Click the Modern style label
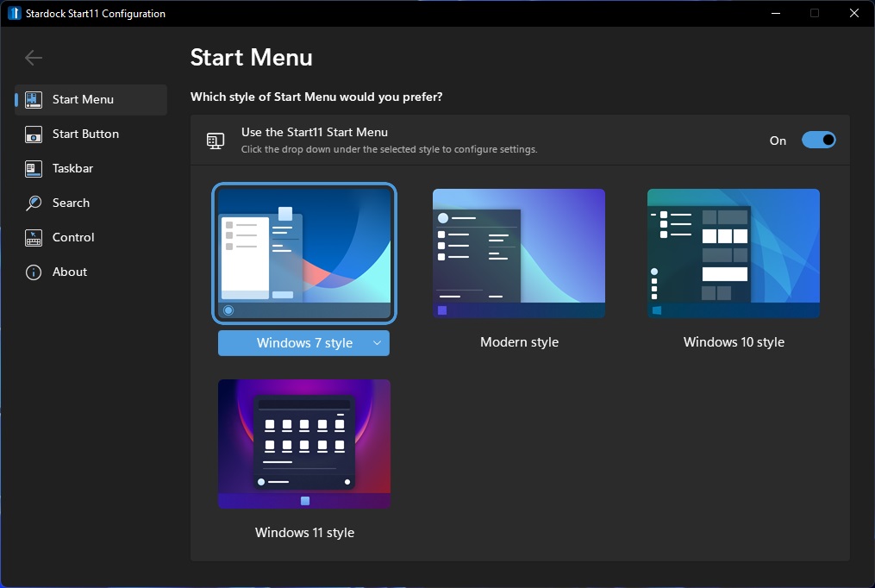 pyautogui.click(x=520, y=342)
